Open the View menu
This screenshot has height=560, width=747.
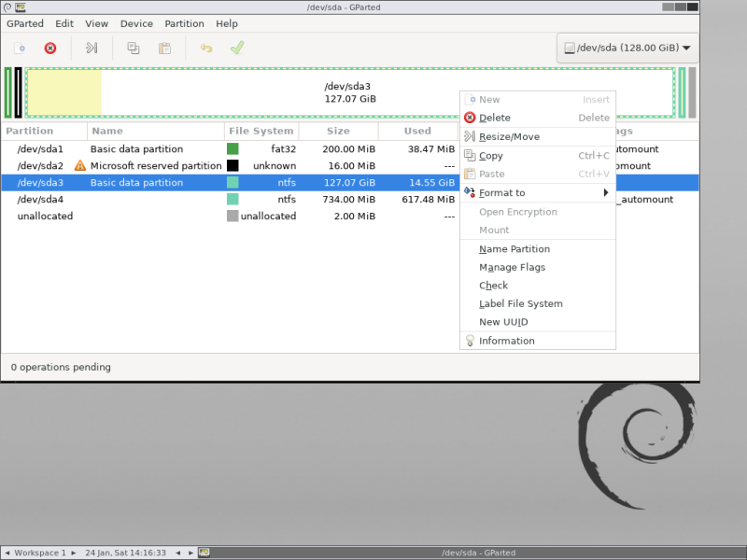click(97, 24)
